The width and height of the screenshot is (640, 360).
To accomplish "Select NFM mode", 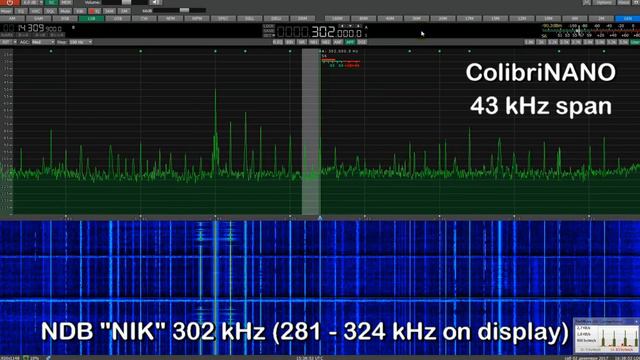I will click(x=171, y=18).
